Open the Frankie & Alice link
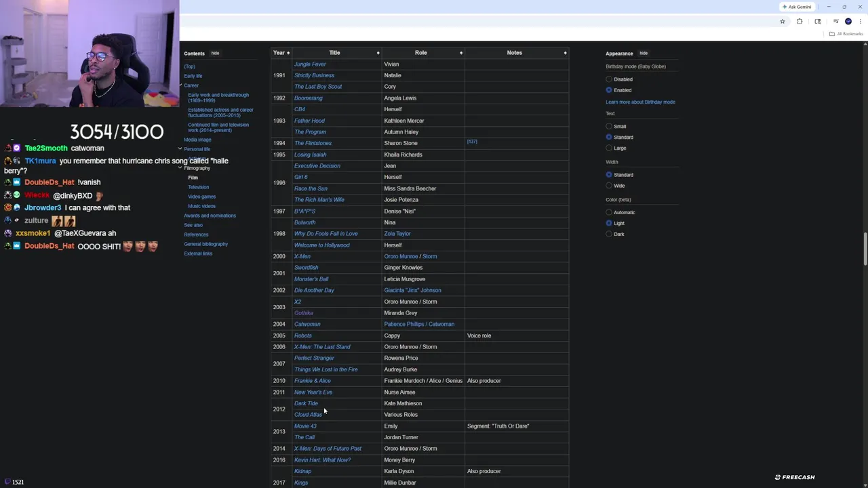Viewport: 868px width, 488px height. [313, 381]
